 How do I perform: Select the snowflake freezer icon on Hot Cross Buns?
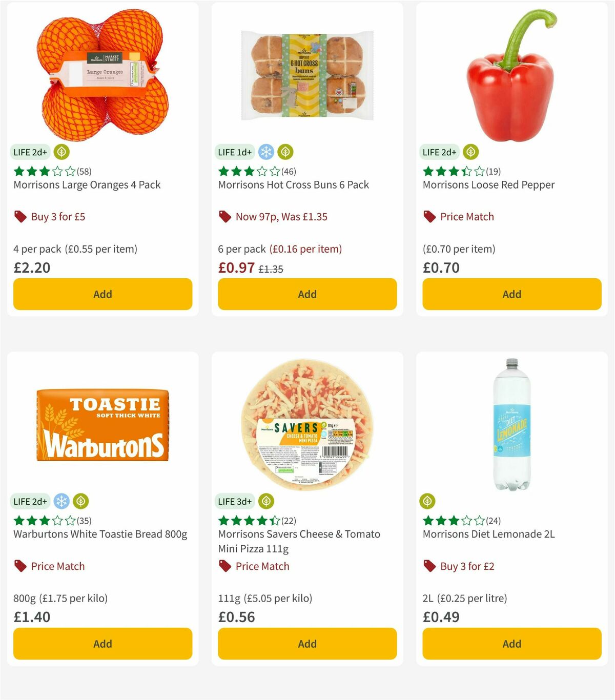[x=267, y=152]
